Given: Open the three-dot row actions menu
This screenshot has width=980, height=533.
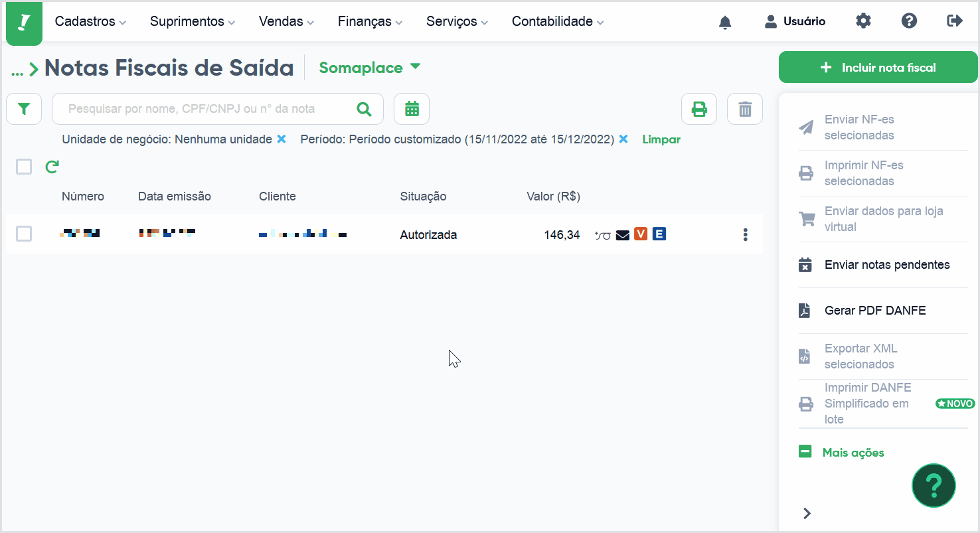Looking at the screenshot, I should click(746, 234).
